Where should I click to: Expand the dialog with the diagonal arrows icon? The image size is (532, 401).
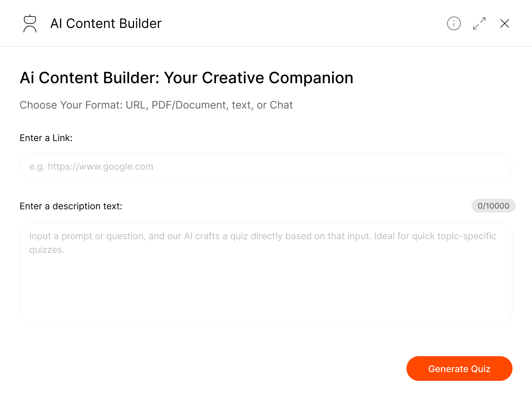pyautogui.click(x=479, y=24)
